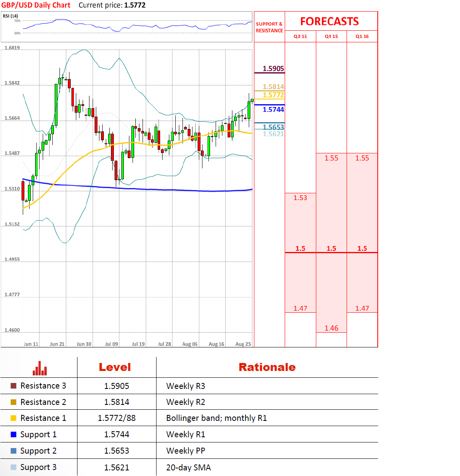Click the 1.4777 price axis label
Screen dimensions: 460x476
[x=12, y=294]
